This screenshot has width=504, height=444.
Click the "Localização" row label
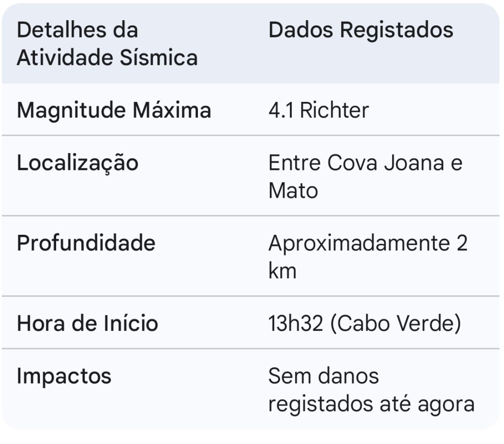(x=77, y=163)
